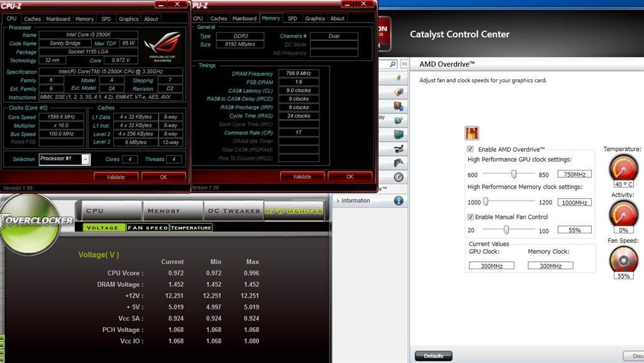This screenshot has height=363, width=644.
Task: Click OK in right CPU-Z window
Action: [x=350, y=177]
